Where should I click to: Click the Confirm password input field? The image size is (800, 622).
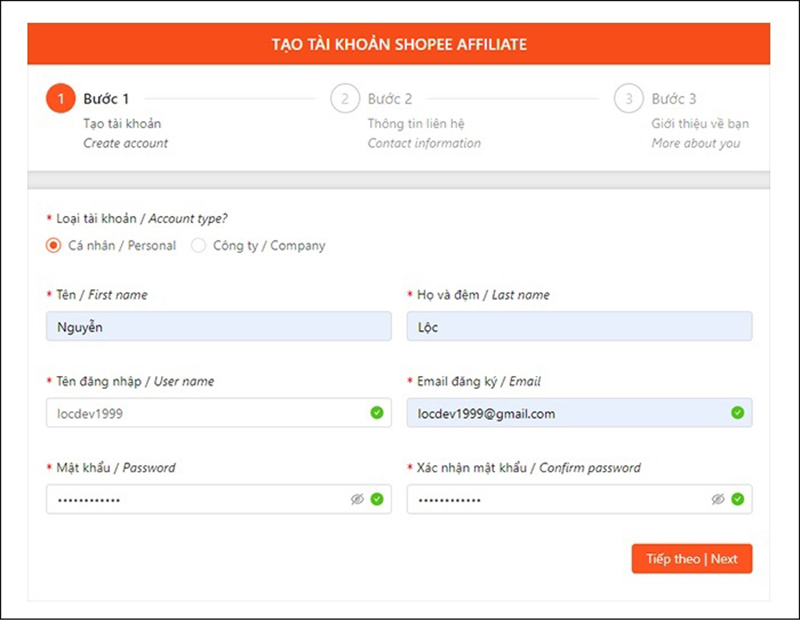click(579, 499)
